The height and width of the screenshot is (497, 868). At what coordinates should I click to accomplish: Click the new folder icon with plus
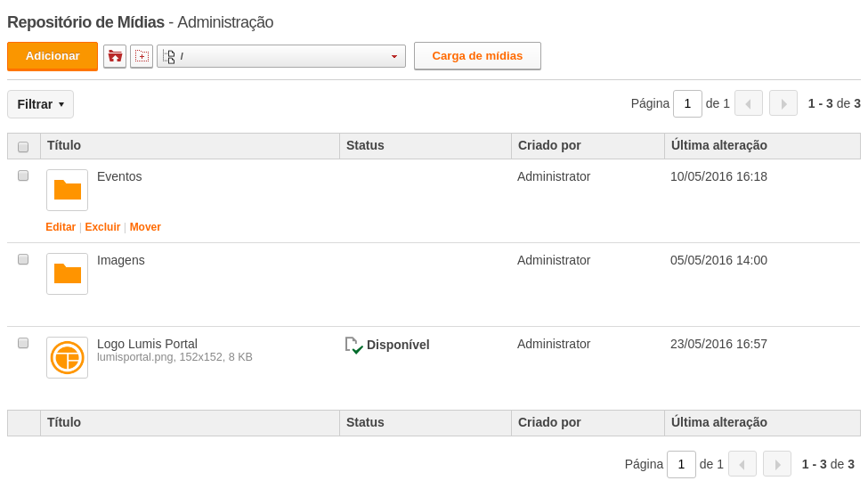click(x=142, y=56)
